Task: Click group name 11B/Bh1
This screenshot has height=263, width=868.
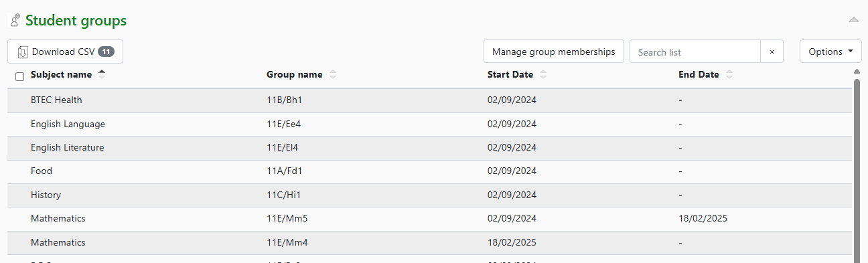Action: point(285,100)
